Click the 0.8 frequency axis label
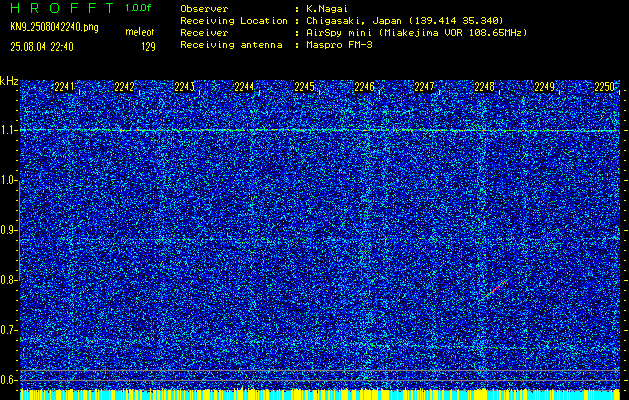629x400 pixels. pyautogui.click(x=7, y=280)
